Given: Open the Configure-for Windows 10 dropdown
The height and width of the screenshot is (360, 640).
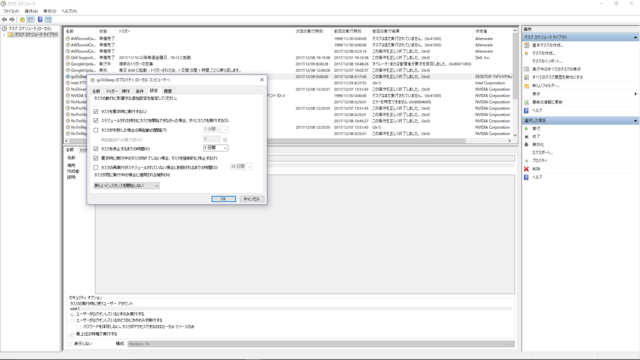Looking at the screenshot, I should tap(321, 344).
